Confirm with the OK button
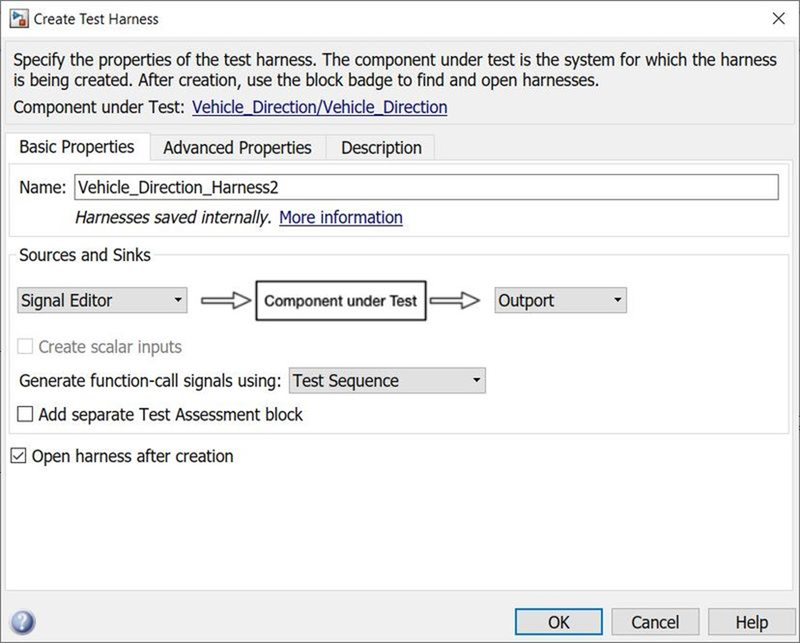The height and width of the screenshot is (643, 800). click(559, 622)
